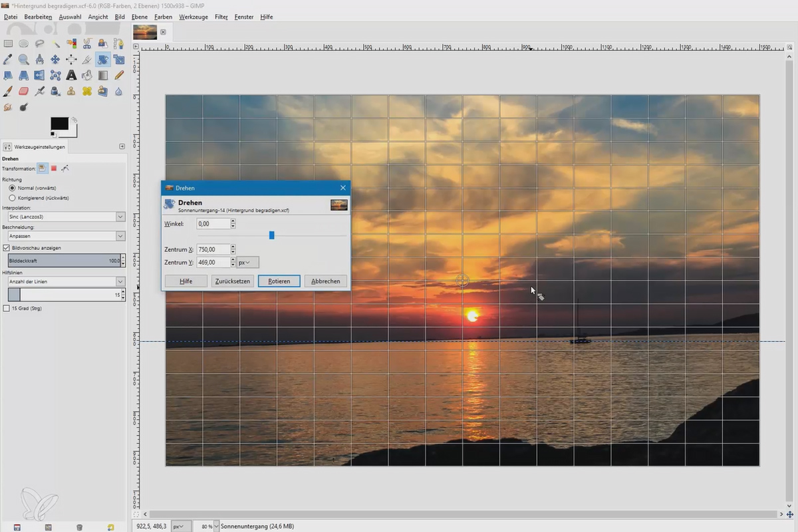
Task: Select the Cage Transform tool
Action: (55, 75)
